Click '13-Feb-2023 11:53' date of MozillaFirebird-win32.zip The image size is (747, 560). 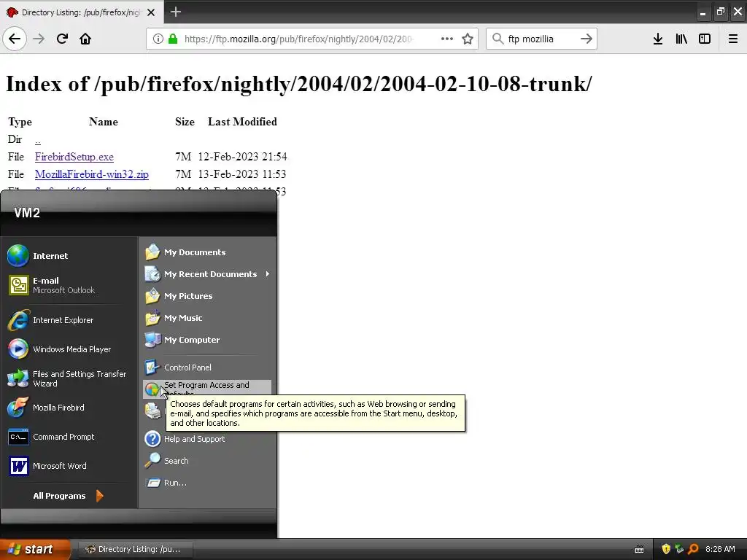tap(242, 174)
